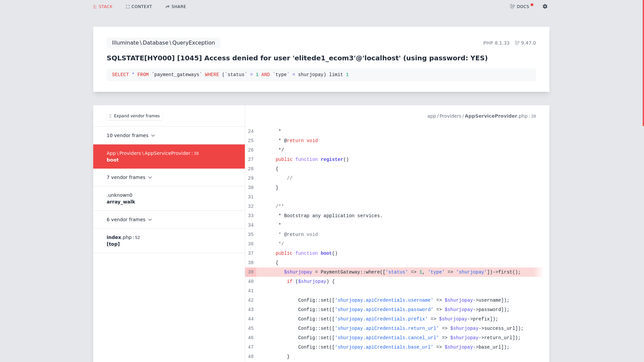Open the CONTEXT tab
644x362 pixels.
pos(139,7)
